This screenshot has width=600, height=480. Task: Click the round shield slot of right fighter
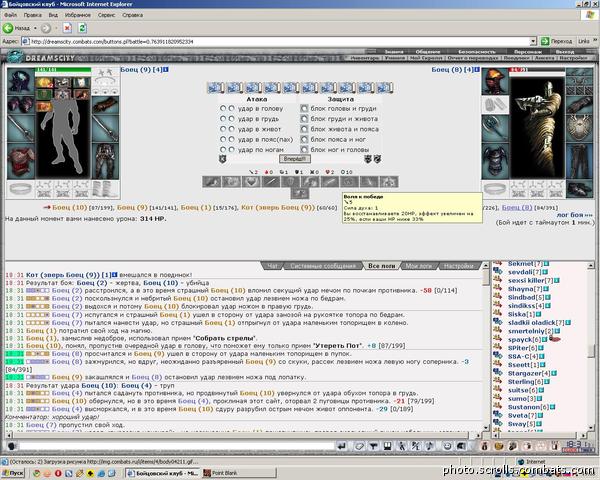(x=579, y=128)
